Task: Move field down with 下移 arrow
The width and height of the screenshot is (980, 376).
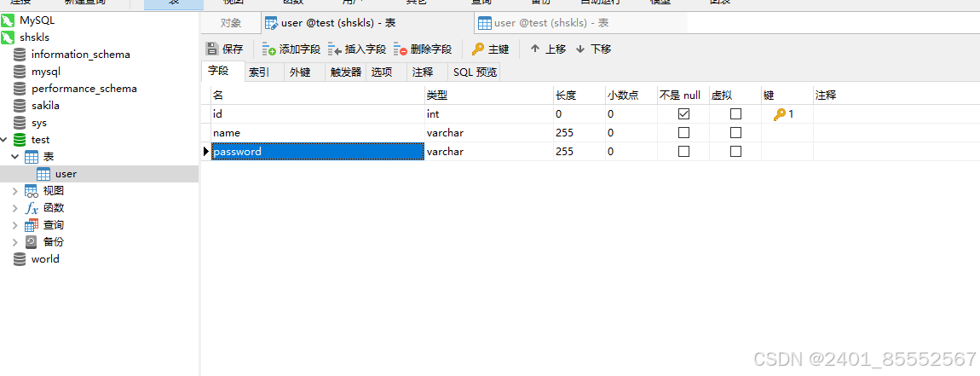Action: click(593, 49)
